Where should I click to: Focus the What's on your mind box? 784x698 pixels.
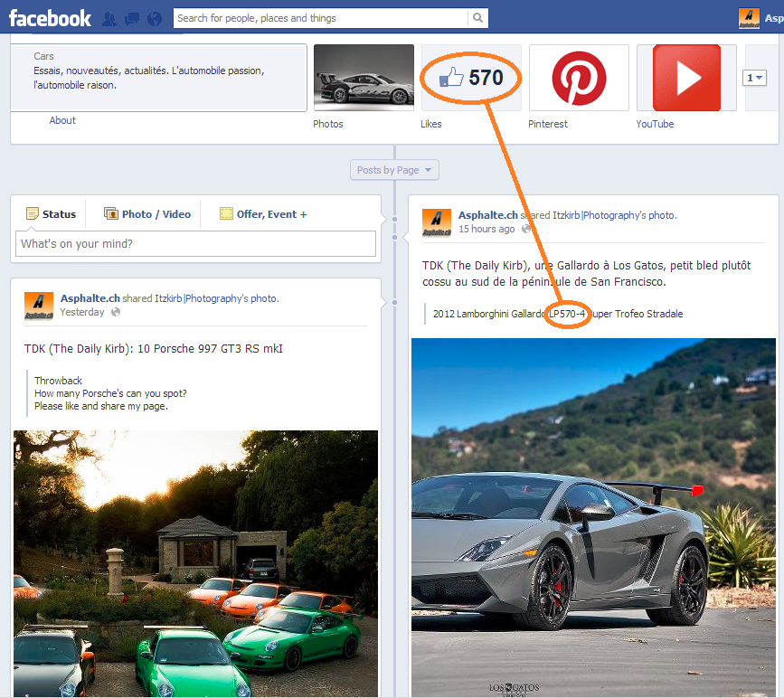pyautogui.click(x=195, y=243)
